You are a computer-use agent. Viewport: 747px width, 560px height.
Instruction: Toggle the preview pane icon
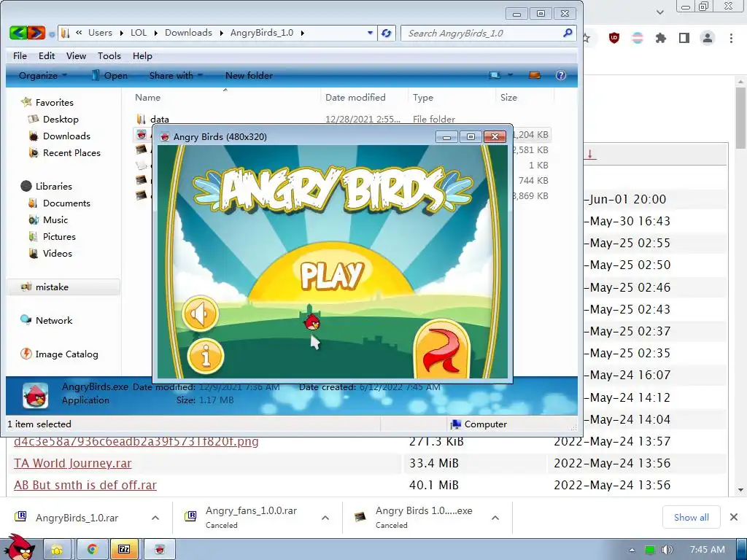pos(535,75)
